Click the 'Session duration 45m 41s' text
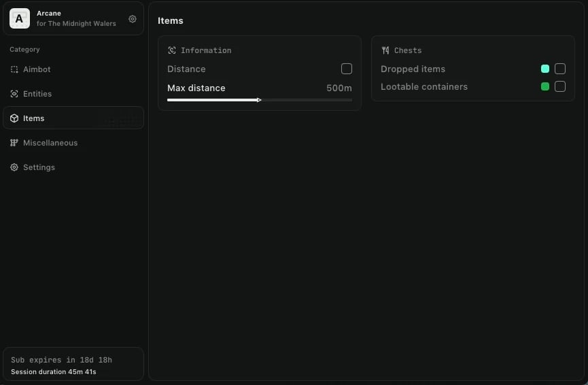Viewport: 588px width, 385px height. (53, 372)
